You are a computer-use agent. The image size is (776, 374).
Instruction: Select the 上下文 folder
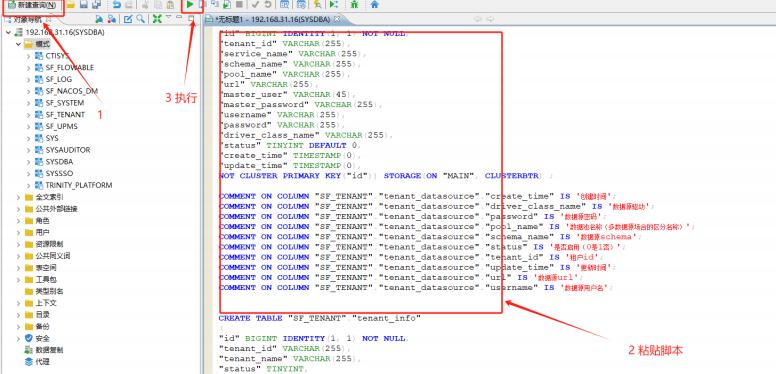(x=46, y=303)
